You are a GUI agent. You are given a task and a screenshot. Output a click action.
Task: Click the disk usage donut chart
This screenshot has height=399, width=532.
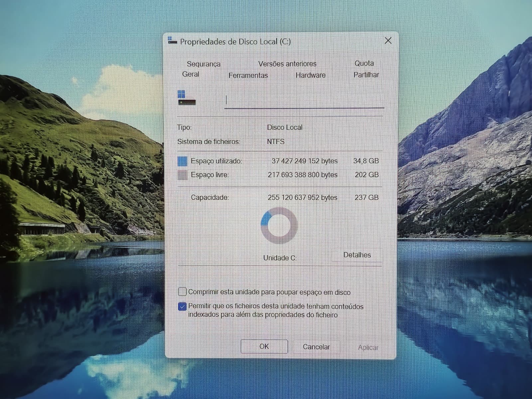coord(279,225)
